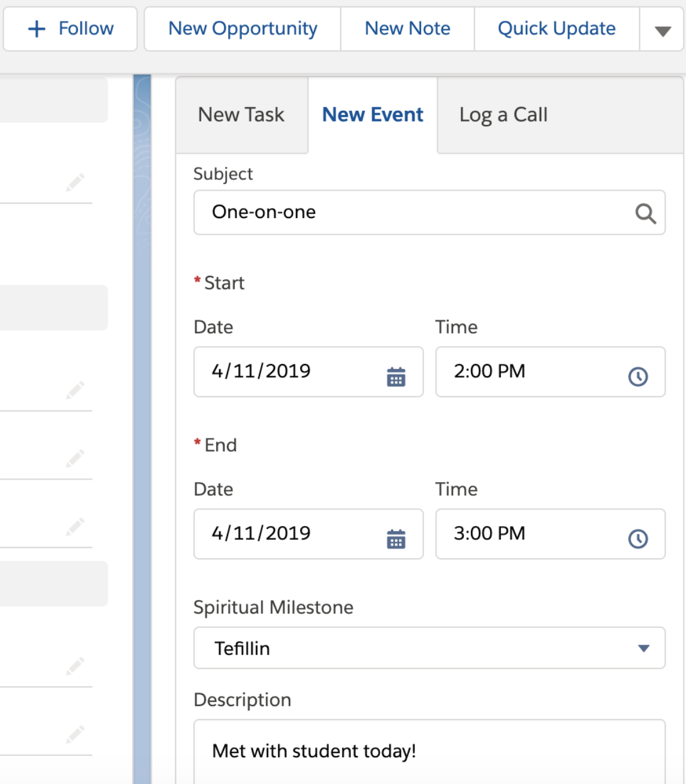The image size is (686, 784).
Task: Click the topmost pencil edit icon
Action: pos(75,182)
